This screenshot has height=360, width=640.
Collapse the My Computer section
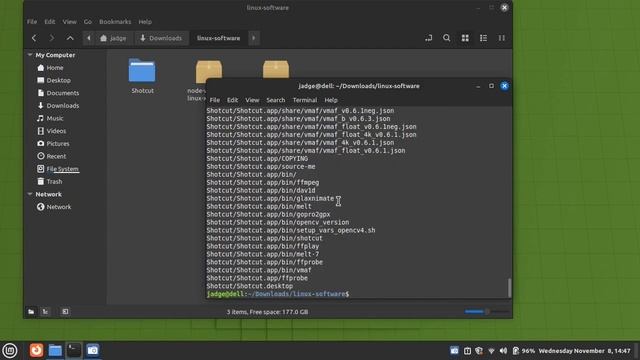tap(30, 55)
